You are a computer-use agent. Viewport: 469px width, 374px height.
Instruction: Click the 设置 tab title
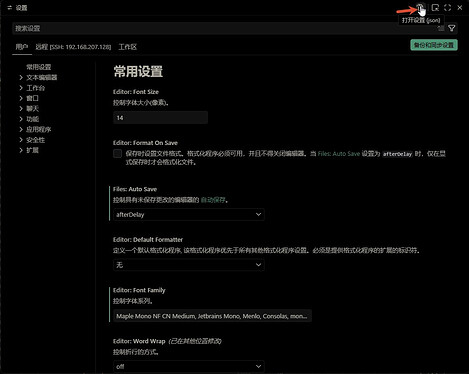click(21, 8)
